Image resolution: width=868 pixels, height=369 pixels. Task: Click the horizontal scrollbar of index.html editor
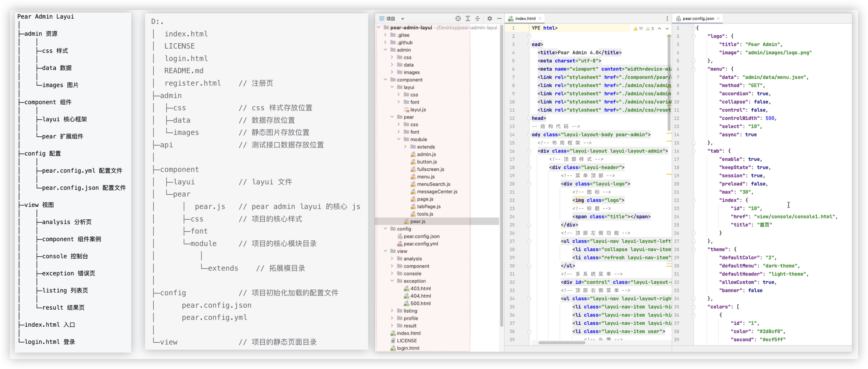tap(562, 343)
